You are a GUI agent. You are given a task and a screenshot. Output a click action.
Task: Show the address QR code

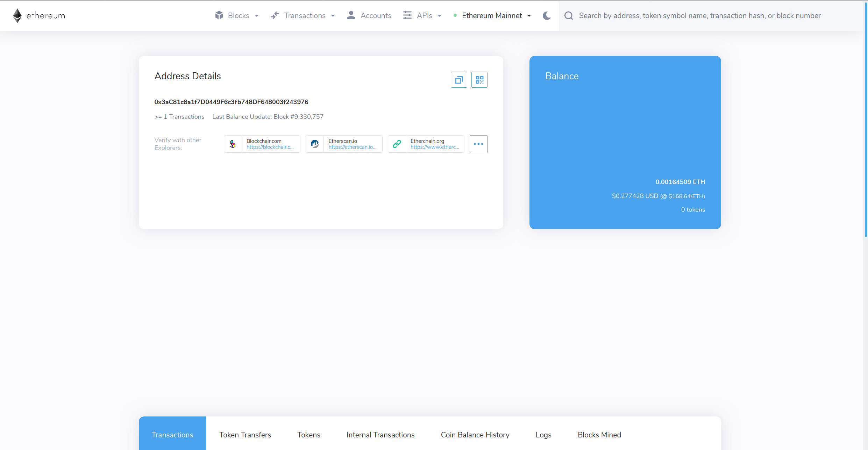coord(479,79)
